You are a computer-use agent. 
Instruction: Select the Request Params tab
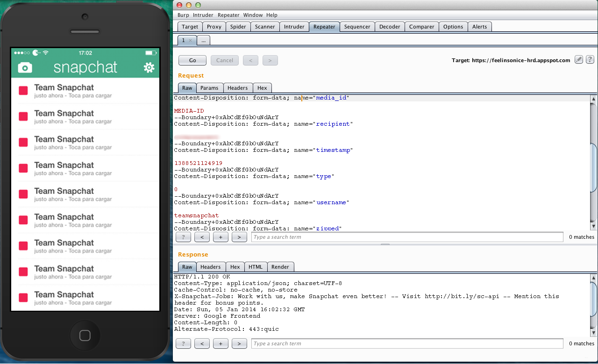(210, 88)
